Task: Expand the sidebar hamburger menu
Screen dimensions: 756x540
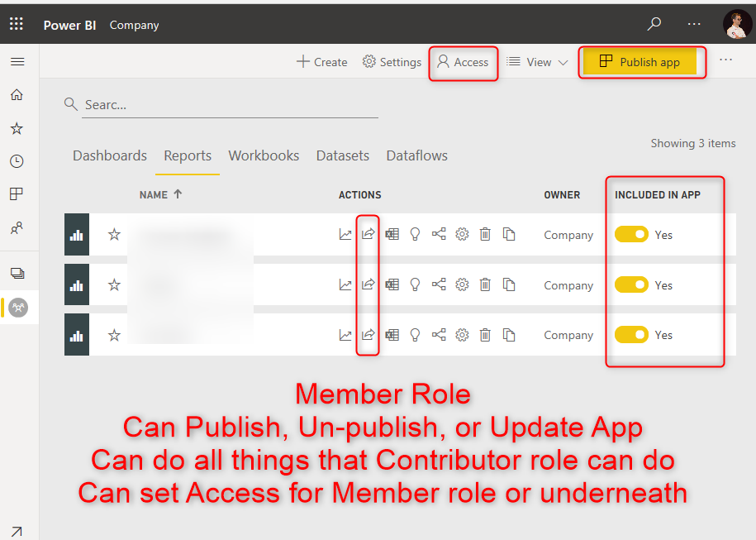Action: pos(17,62)
